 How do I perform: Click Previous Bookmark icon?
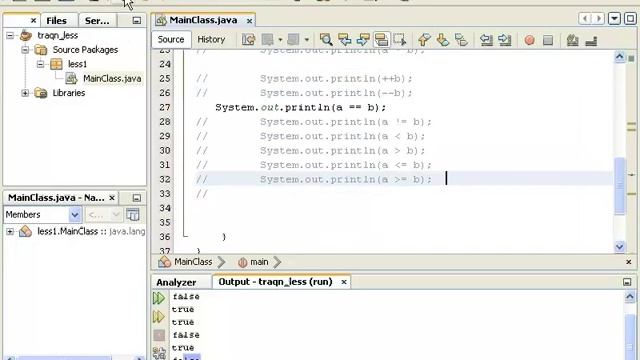click(424, 40)
